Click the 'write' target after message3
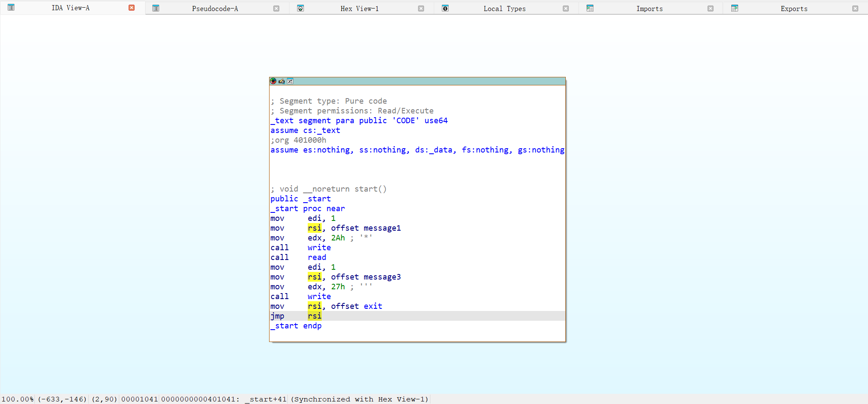This screenshot has width=868, height=404. pos(319,297)
